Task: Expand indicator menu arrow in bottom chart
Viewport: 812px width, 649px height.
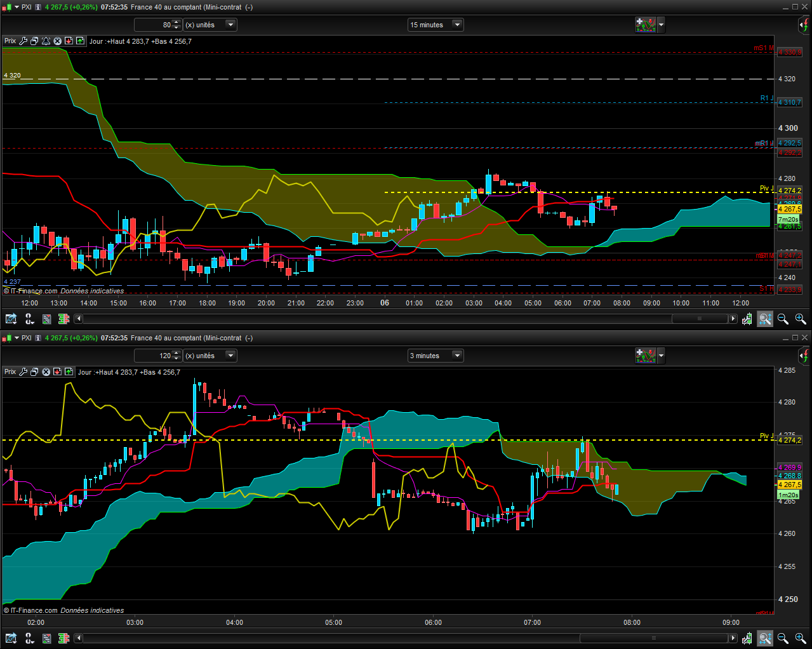Action: point(662,356)
